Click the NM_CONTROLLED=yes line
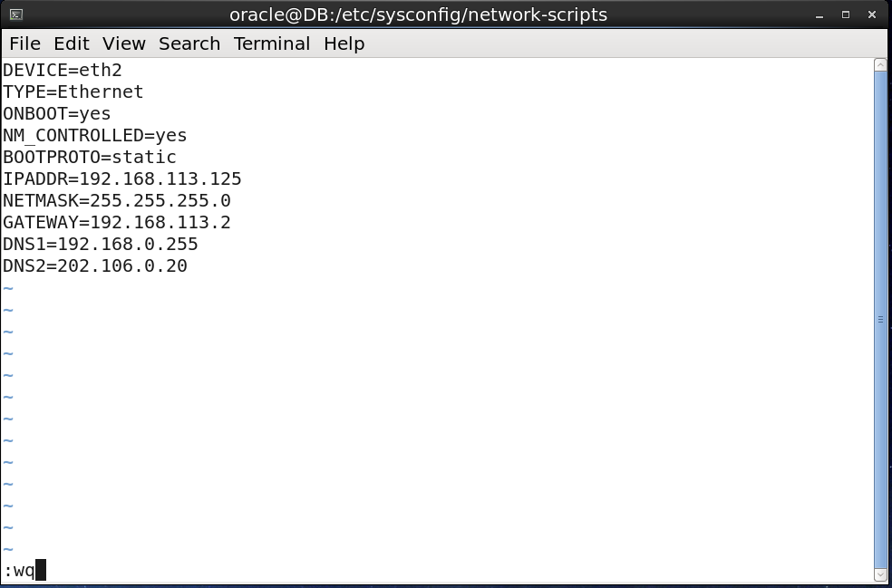The width and height of the screenshot is (892, 588). coord(95,135)
